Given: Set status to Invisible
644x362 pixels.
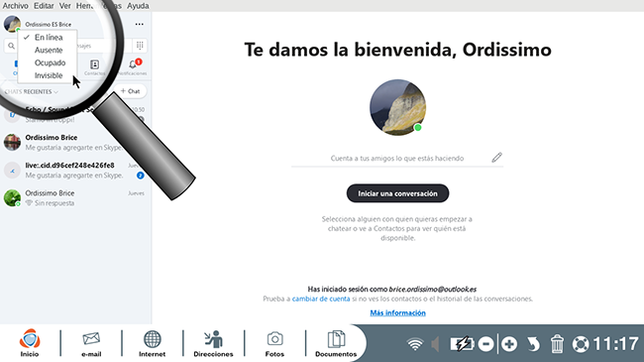Looking at the screenshot, I should pyautogui.click(x=48, y=75).
